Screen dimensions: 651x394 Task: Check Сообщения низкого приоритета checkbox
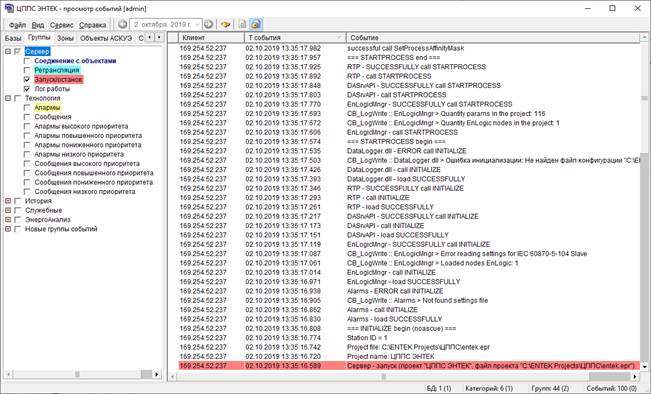pos(27,191)
